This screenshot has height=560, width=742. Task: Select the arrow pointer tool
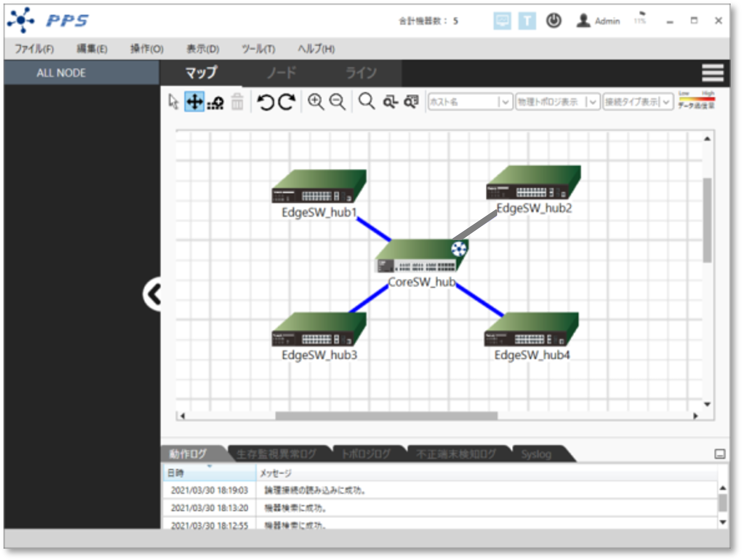pyautogui.click(x=173, y=102)
